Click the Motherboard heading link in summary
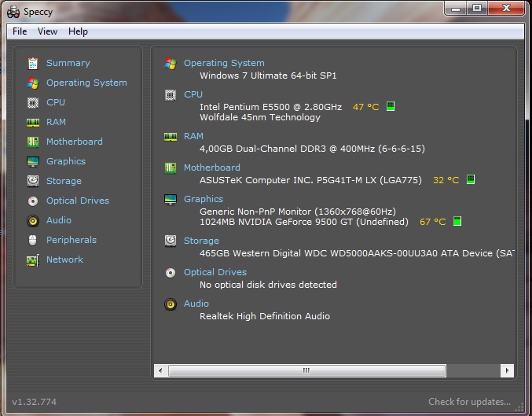 click(211, 168)
